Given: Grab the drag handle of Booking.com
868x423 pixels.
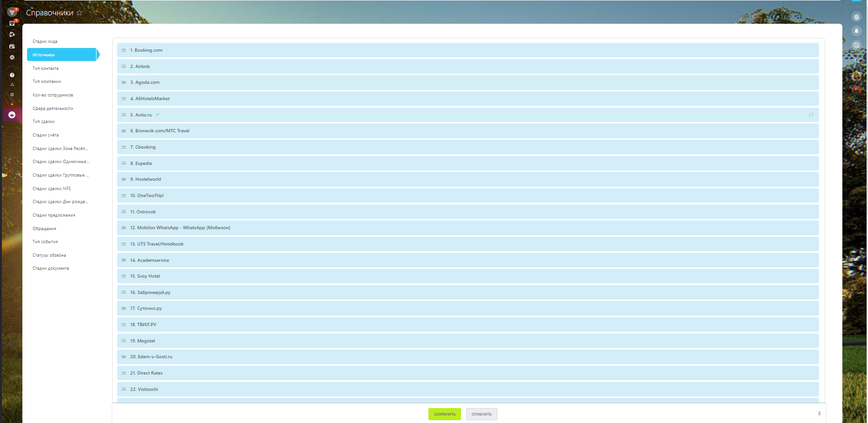Looking at the screenshot, I should (124, 50).
